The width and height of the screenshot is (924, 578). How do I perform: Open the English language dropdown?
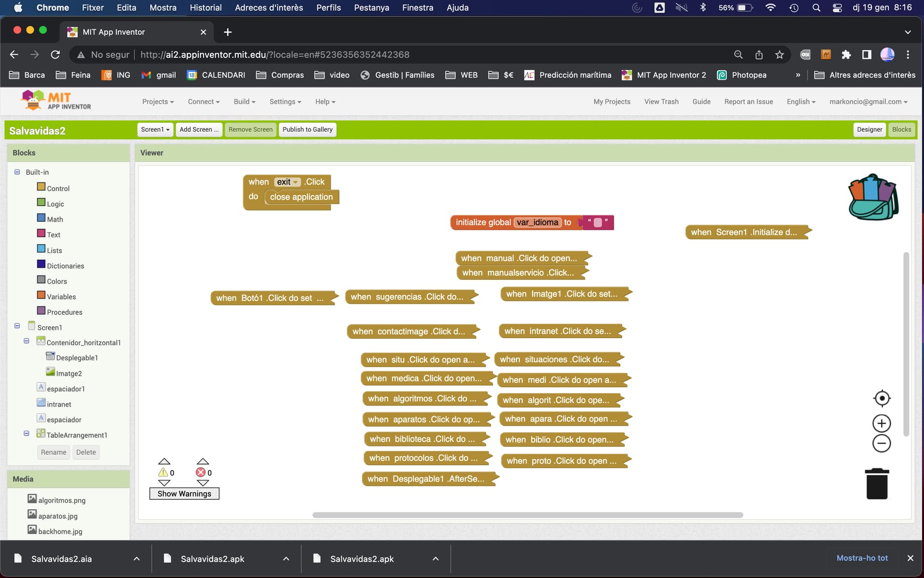[x=801, y=102]
